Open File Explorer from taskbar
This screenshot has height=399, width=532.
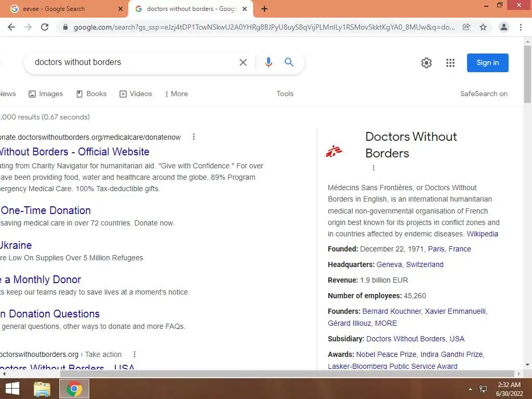click(42, 389)
